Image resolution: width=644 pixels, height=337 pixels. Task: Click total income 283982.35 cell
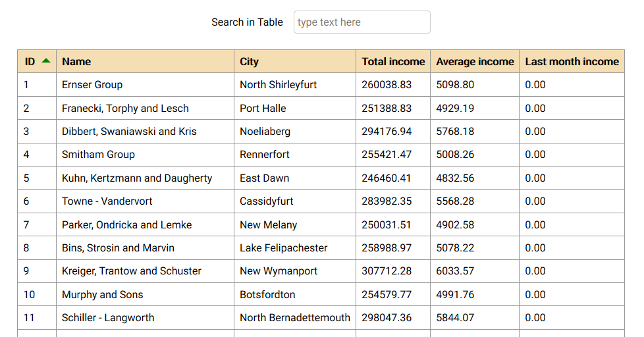point(393,201)
